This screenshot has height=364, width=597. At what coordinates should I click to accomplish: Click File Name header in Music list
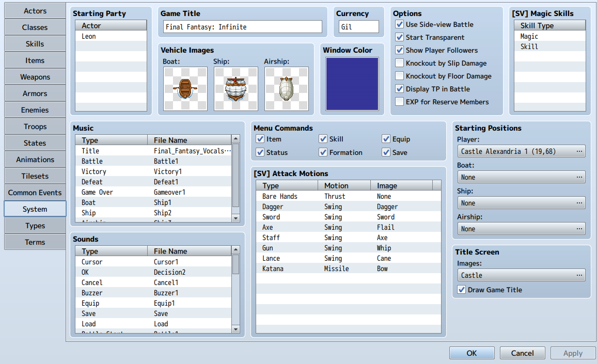pos(189,140)
